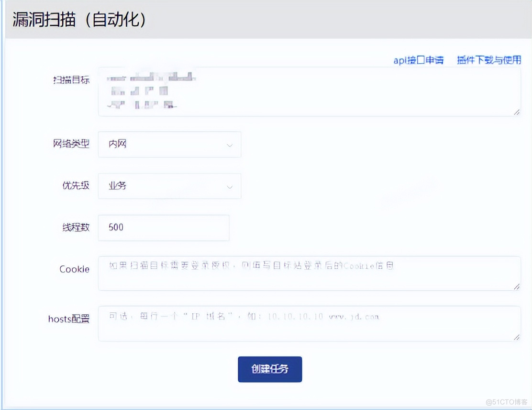Focus the hosts配置 text area
Viewport: 532px width, 410px height.
coord(309,324)
